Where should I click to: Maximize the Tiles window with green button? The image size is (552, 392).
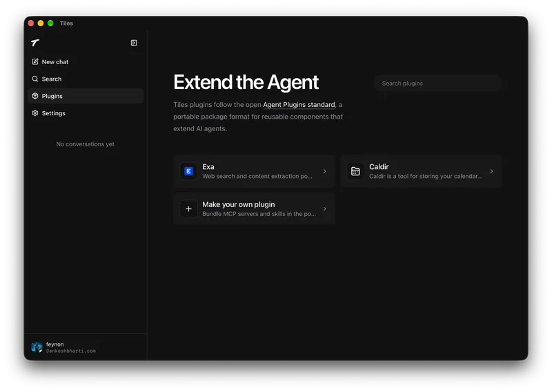[x=50, y=23]
